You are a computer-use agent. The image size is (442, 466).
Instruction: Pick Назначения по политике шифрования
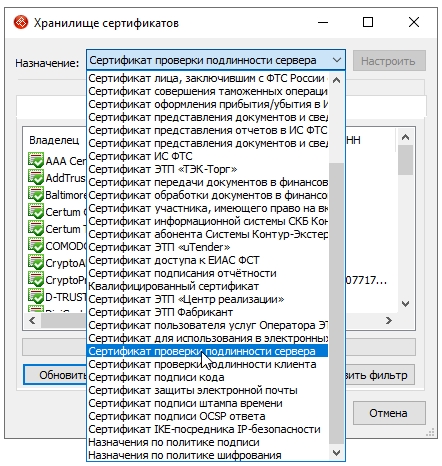[x=185, y=455]
